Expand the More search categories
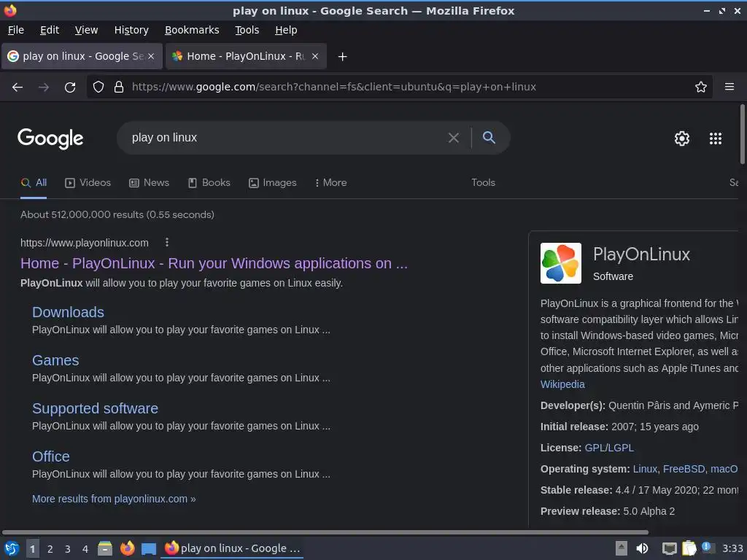 (330, 183)
